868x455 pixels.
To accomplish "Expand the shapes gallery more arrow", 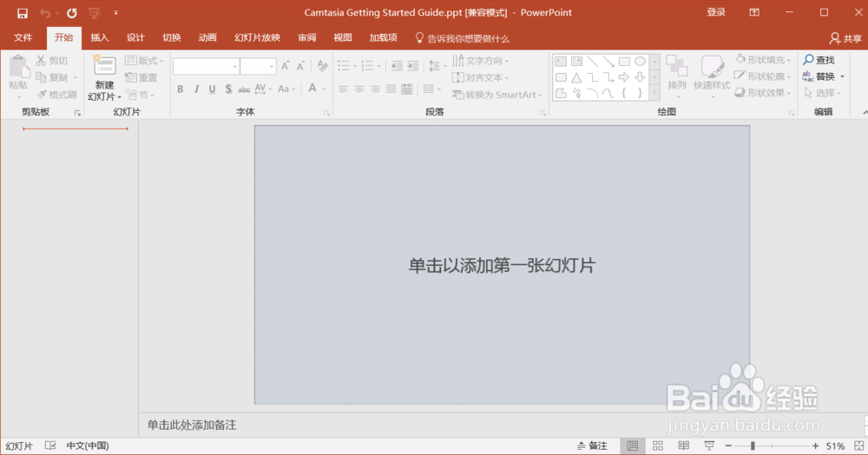I will pyautogui.click(x=654, y=94).
